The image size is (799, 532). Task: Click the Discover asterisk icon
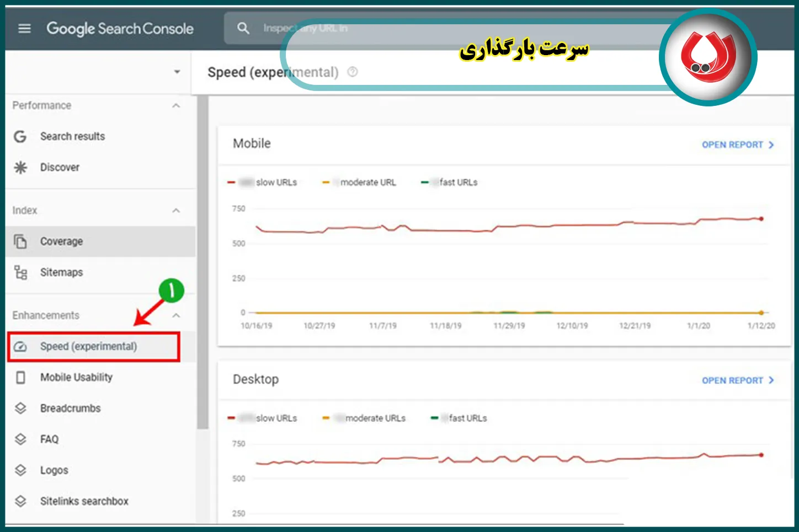20,168
